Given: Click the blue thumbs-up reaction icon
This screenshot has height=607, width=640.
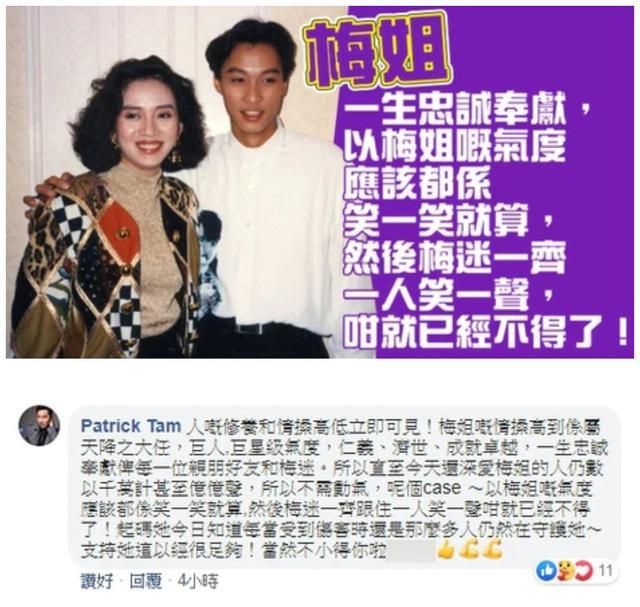Looking at the screenshot, I should (546, 571).
